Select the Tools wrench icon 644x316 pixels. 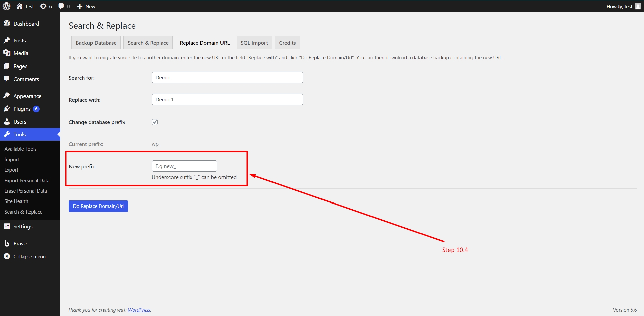[x=7, y=134]
